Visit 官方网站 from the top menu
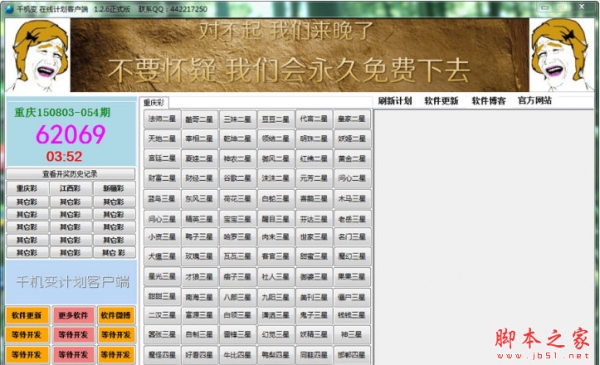This screenshot has height=365, width=600. coord(535,101)
